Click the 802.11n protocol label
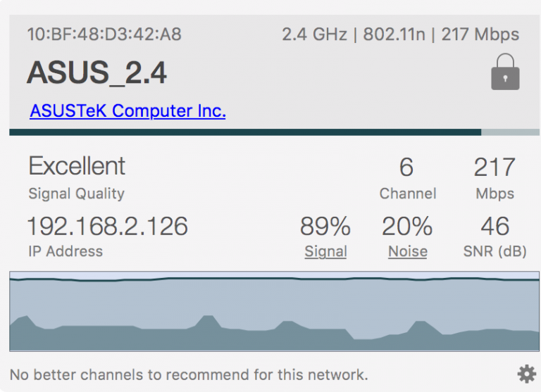Viewport: 541px width, 392px height. [x=394, y=34]
